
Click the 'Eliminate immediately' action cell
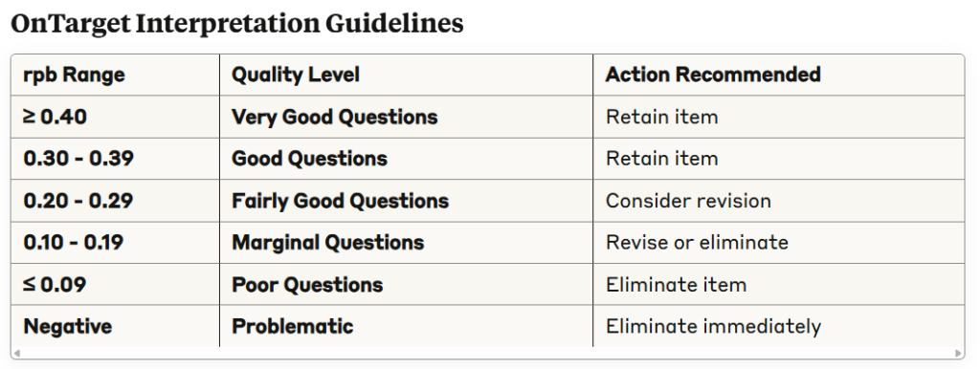pos(779,326)
